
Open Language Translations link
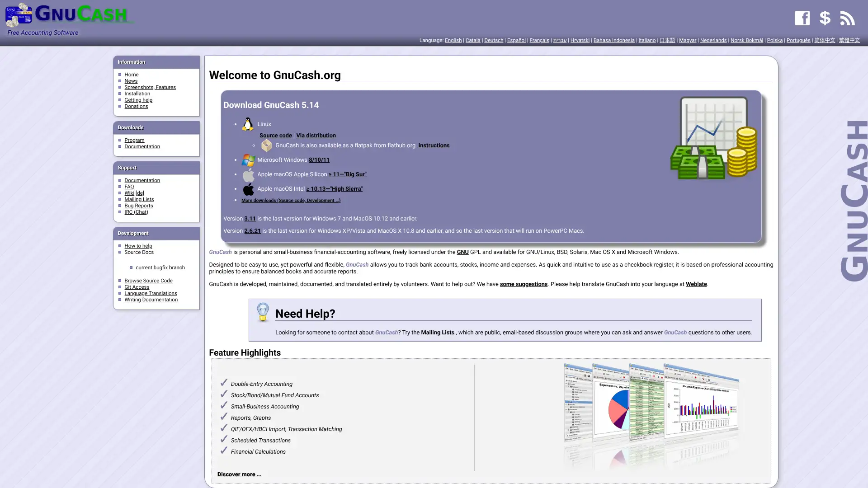tap(151, 294)
